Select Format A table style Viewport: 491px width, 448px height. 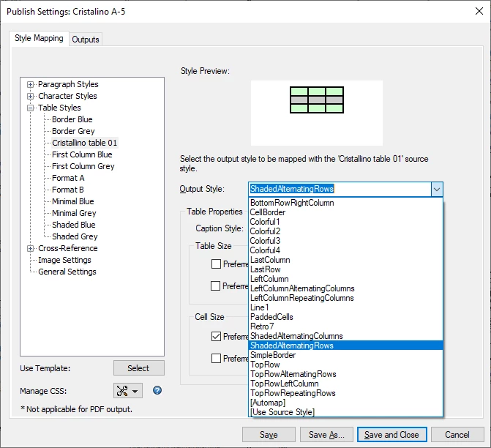pyautogui.click(x=68, y=178)
